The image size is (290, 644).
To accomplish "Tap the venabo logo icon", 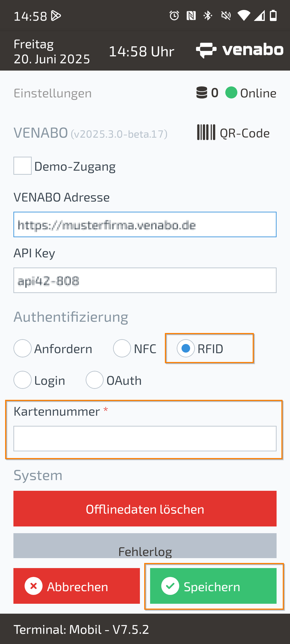I will click(x=206, y=50).
